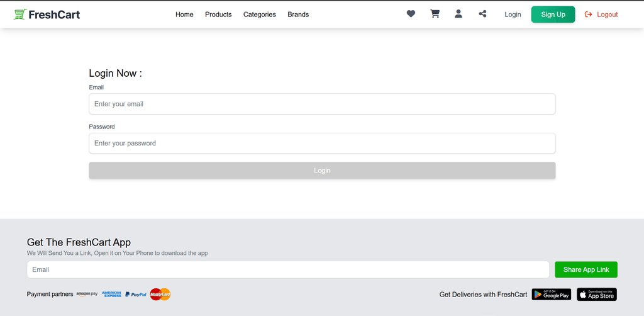This screenshot has height=316, width=644.
Task: Click the PayPal logo
Action: point(136,294)
